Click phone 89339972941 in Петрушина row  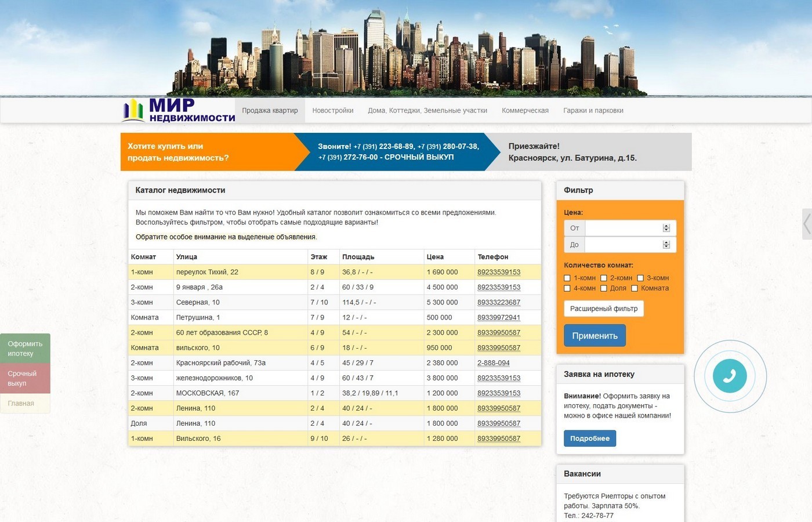pos(499,317)
